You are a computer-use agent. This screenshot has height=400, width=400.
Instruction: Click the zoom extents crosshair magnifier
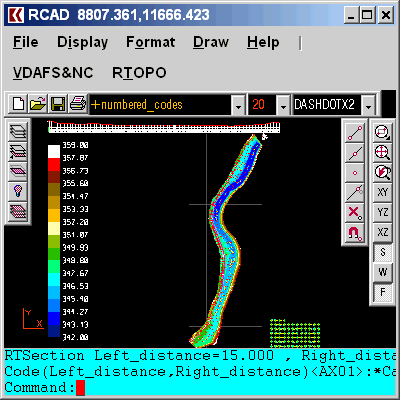[382, 153]
